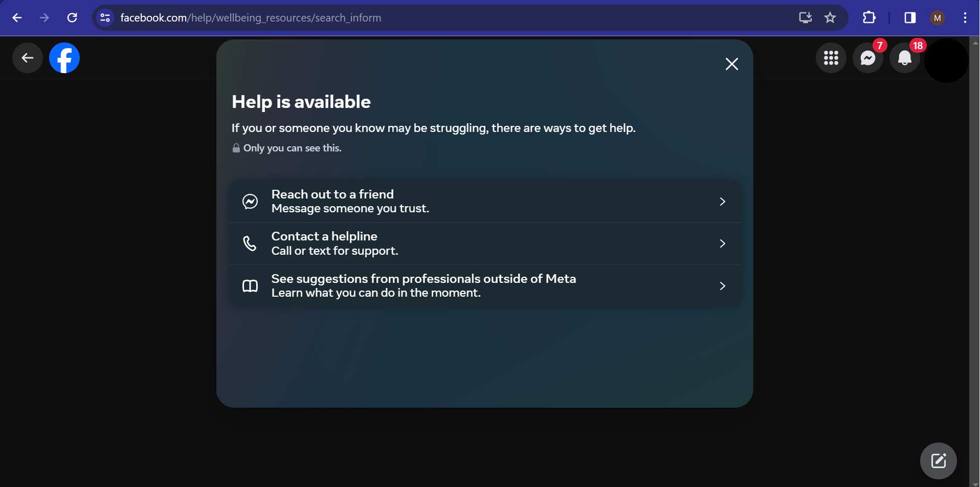Viewport: 980px width, 487px height.
Task: Open the Facebook menu grid icon
Action: tap(831, 58)
